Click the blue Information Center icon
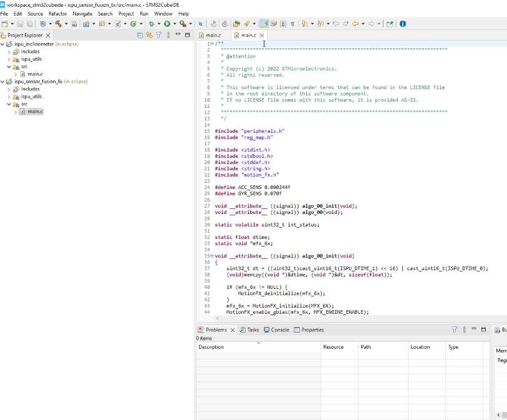Screen dimensions: 507x420 click(x=403, y=24)
